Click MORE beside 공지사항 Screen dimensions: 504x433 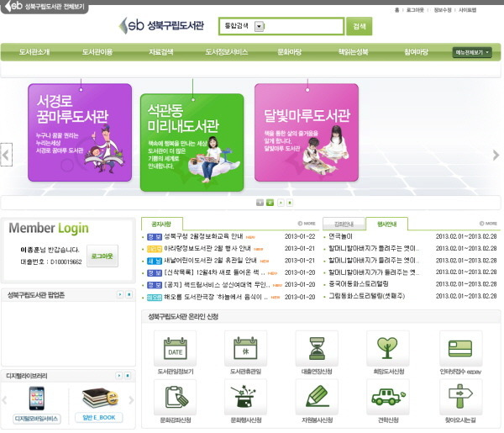[x=307, y=224]
